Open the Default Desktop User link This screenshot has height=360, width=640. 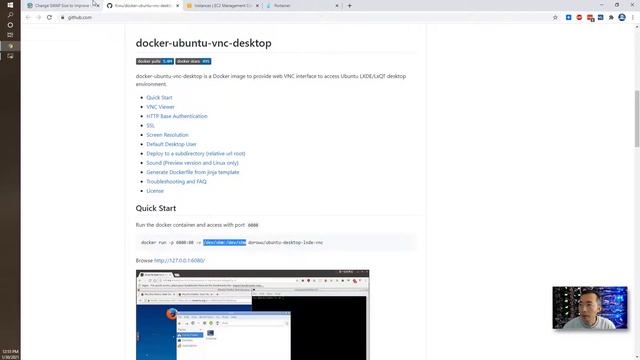click(171, 144)
